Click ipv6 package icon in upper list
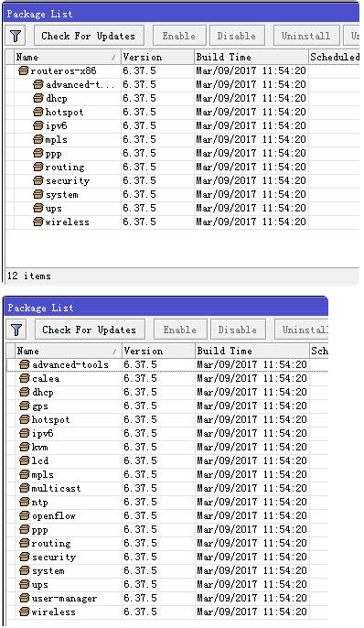 pos(38,125)
